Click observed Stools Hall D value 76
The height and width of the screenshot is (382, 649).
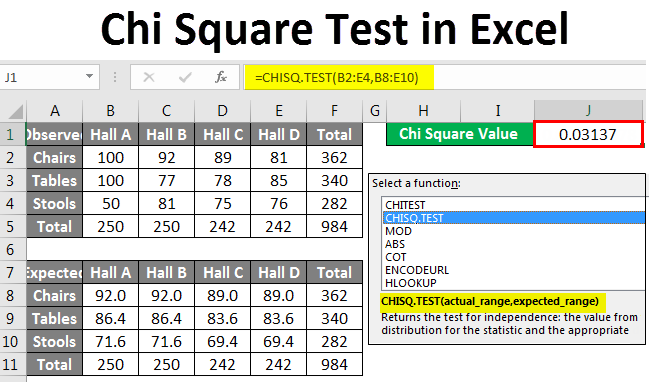click(279, 204)
